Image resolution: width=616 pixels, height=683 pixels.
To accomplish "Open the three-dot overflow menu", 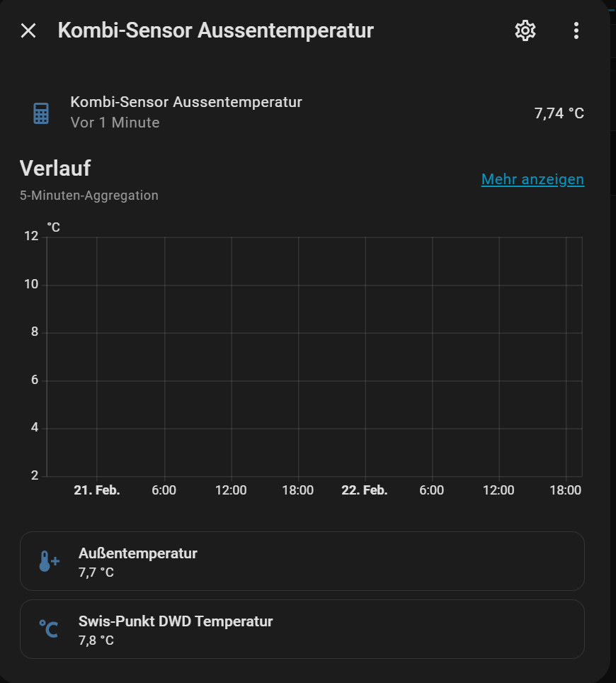I will pyautogui.click(x=576, y=30).
